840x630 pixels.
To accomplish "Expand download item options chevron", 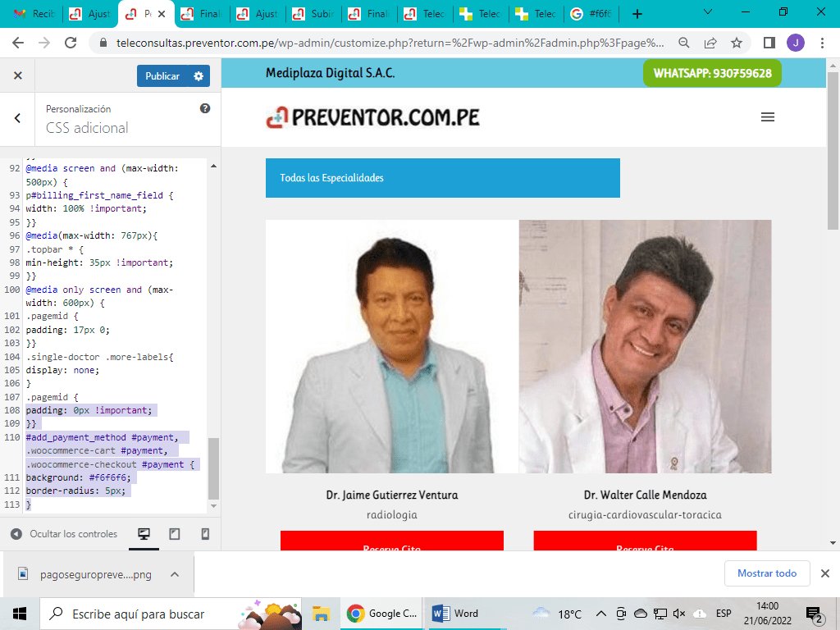I will [175, 574].
